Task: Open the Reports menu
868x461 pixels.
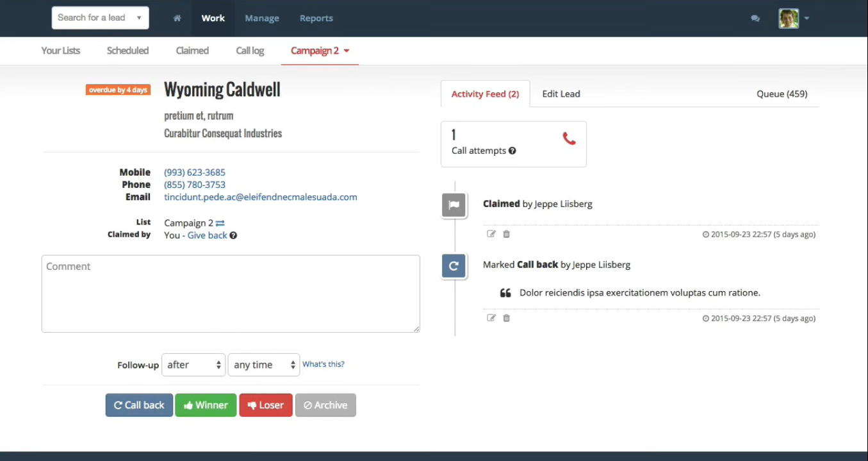Action: (316, 19)
